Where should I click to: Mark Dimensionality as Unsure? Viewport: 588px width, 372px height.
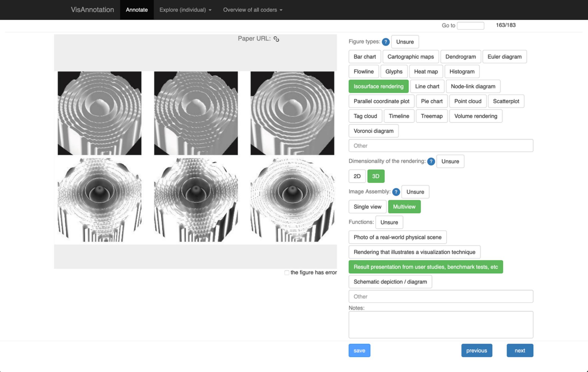450,161
